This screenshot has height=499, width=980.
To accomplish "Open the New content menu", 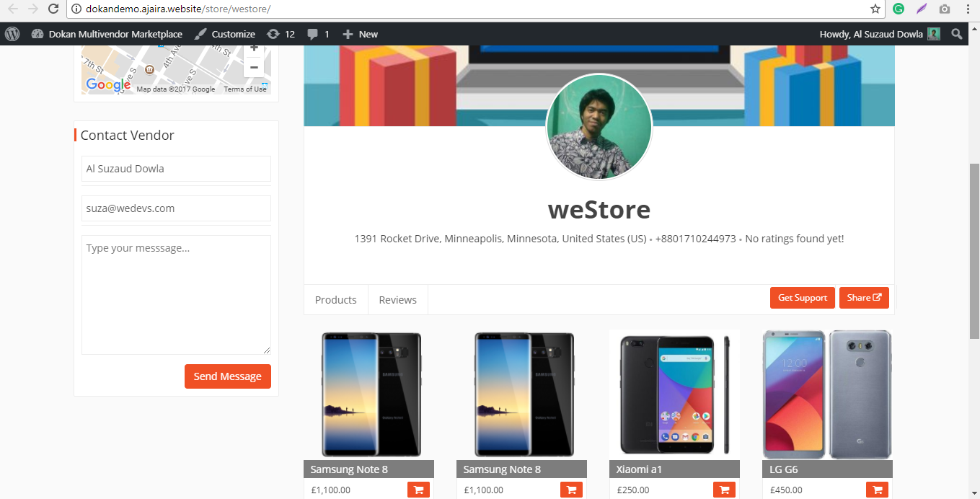I will [x=360, y=34].
